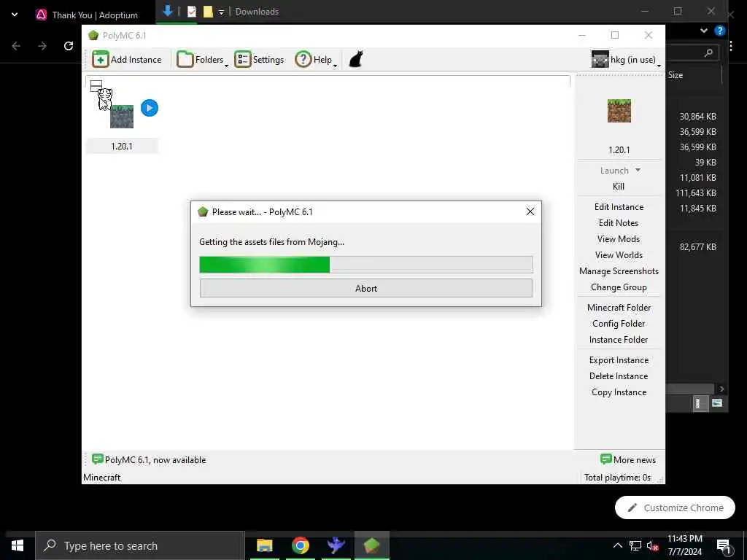Click the muted volume tray icon
This screenshot has width=747, height=560.
pyautogui.click(x=652, y=545)
